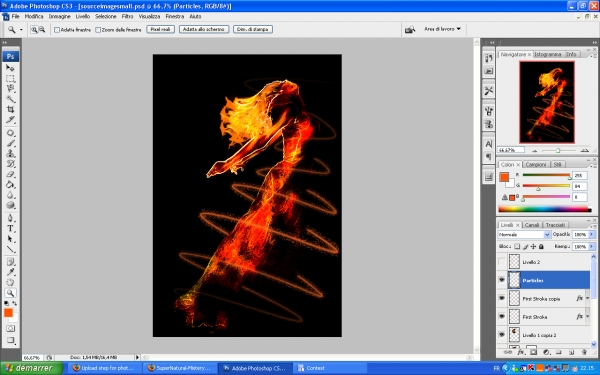The width and height of the screenshot is (600, 375).
Task: Select the Slice tool
Action: [x=10, y=120]
